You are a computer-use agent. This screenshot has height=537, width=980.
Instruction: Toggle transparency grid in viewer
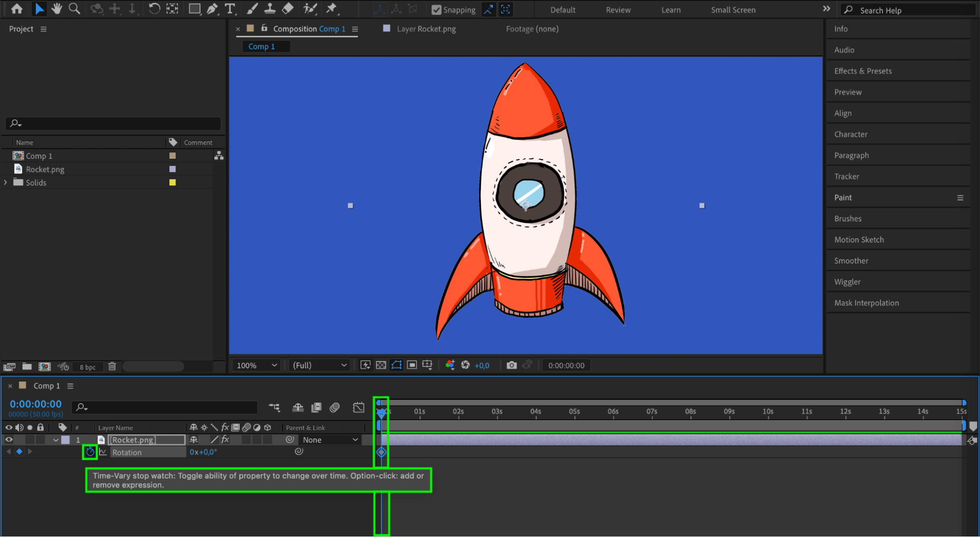pyautogui.click(x=381, y=365)
